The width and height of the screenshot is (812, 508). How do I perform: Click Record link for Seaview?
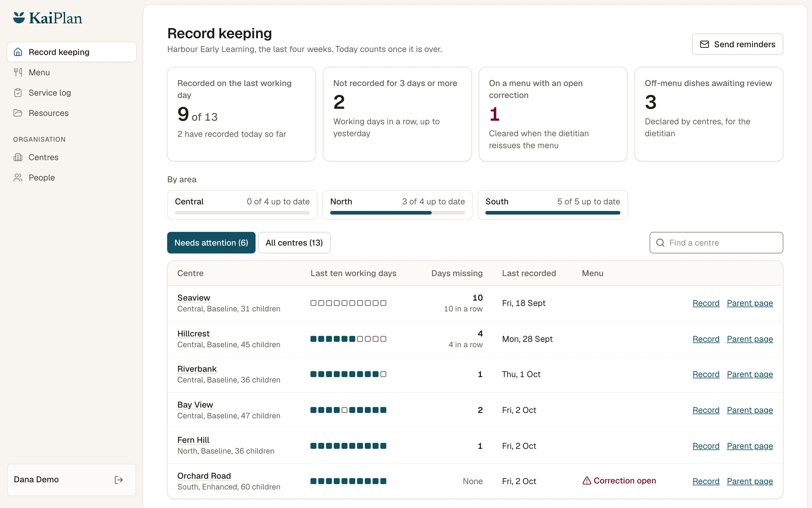(706, 303)
